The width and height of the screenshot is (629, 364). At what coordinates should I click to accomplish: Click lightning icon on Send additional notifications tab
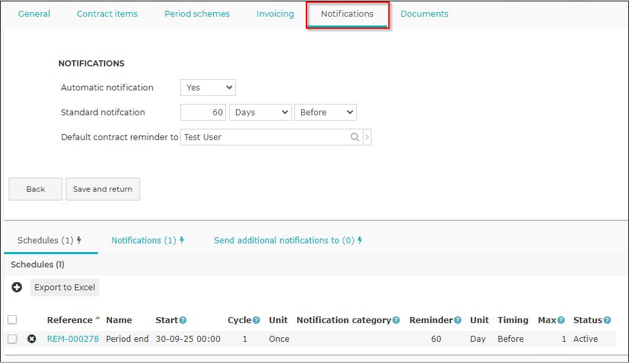(x=360, y=241)
